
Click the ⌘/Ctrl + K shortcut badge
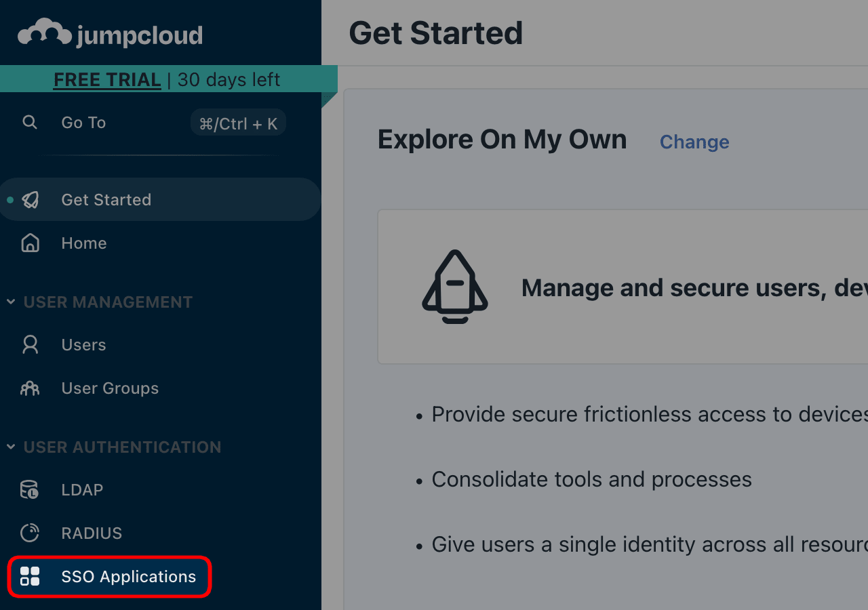tap(238, 123)
